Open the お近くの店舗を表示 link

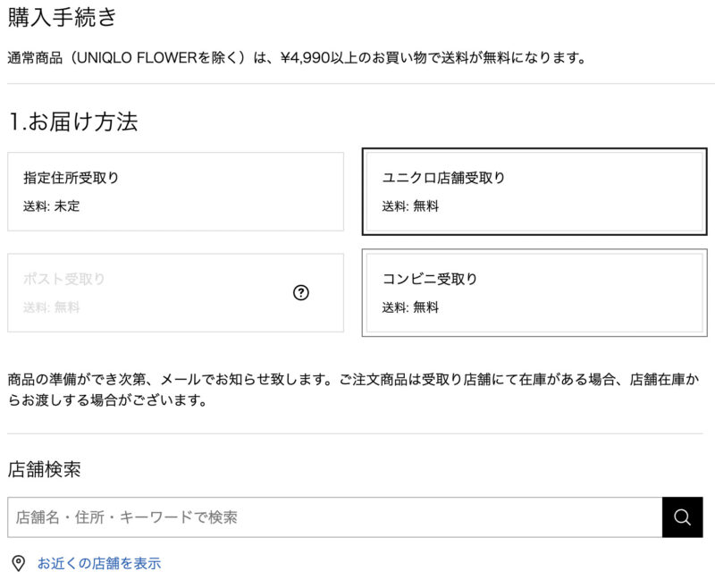click(99, 563)
